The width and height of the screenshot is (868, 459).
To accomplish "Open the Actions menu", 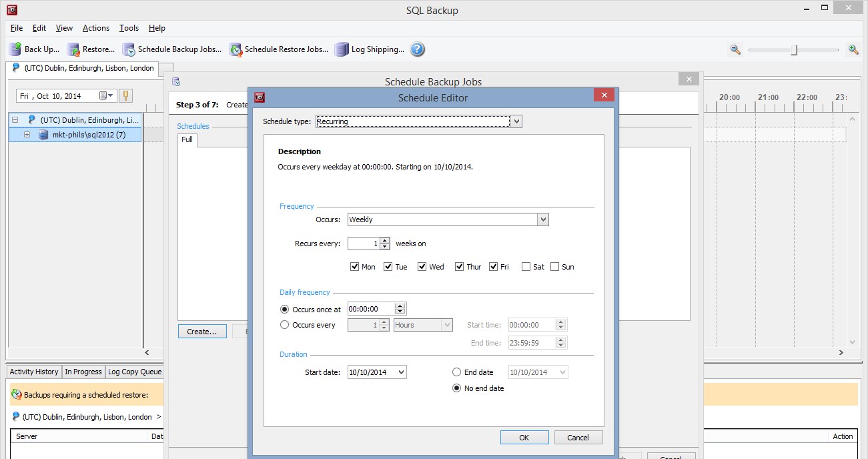I will 96,28.
